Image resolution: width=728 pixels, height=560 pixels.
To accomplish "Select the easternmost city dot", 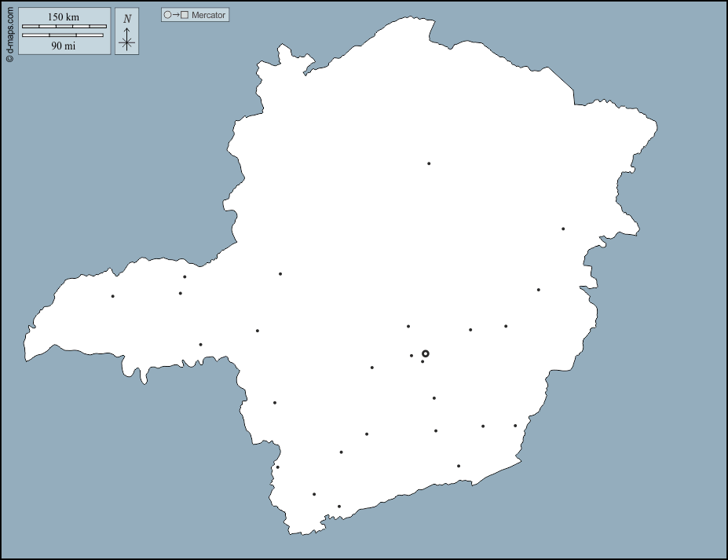I will [563, 229].
